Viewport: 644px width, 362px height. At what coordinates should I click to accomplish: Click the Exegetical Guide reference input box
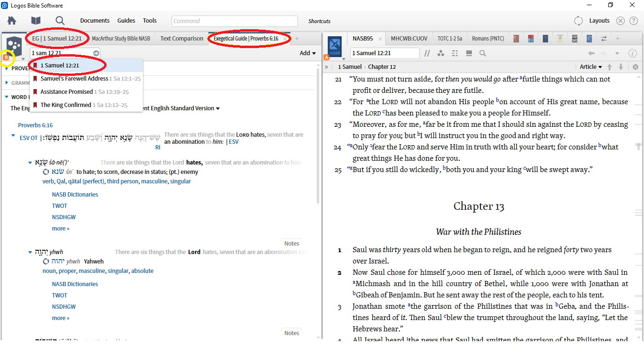click(x=65, y=53)
